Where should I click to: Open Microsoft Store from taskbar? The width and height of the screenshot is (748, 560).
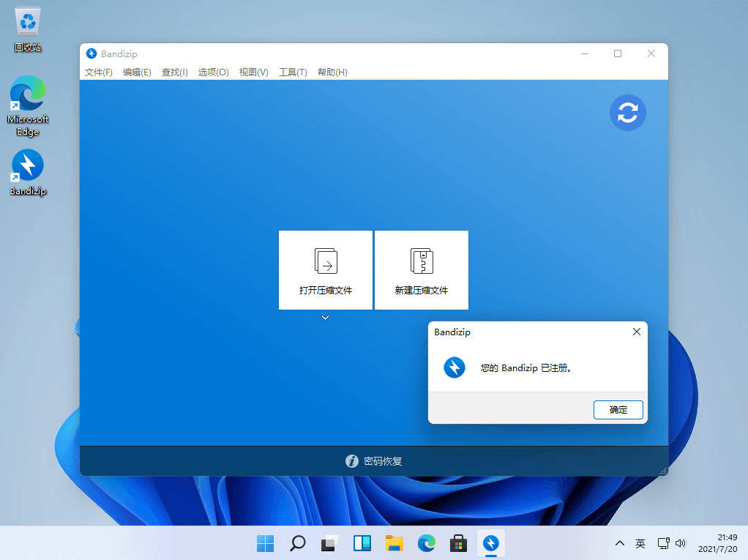(x=458, y=543)
